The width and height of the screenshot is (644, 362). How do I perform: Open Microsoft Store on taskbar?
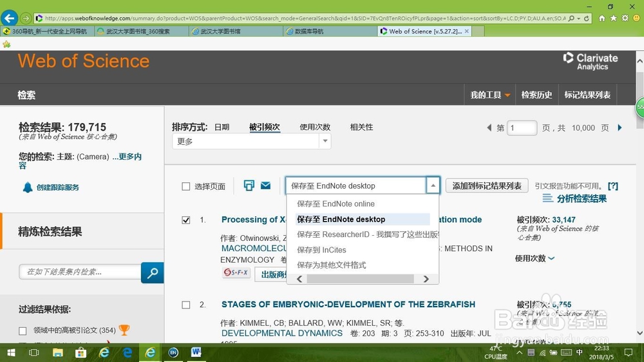[x=81, y=352]
